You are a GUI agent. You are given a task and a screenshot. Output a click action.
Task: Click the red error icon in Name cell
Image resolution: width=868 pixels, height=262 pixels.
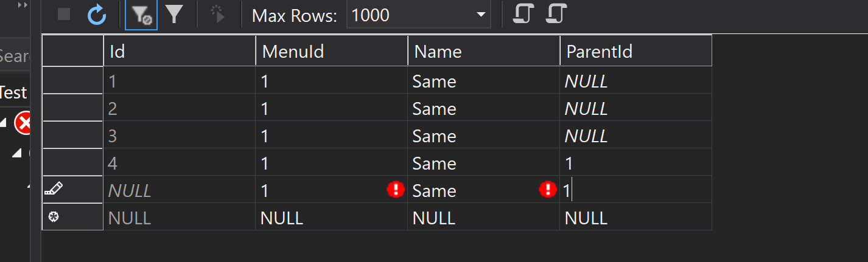tap(548, 190)
